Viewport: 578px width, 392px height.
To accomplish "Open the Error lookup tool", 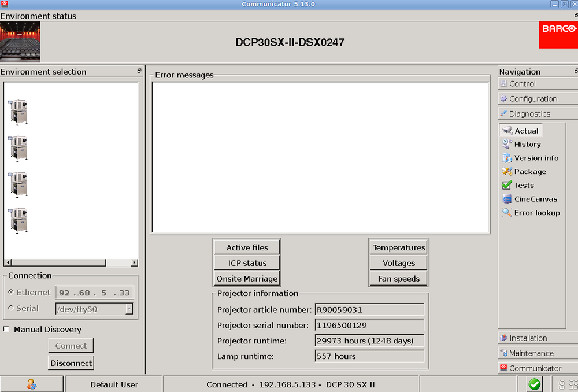I will [531, 212].
